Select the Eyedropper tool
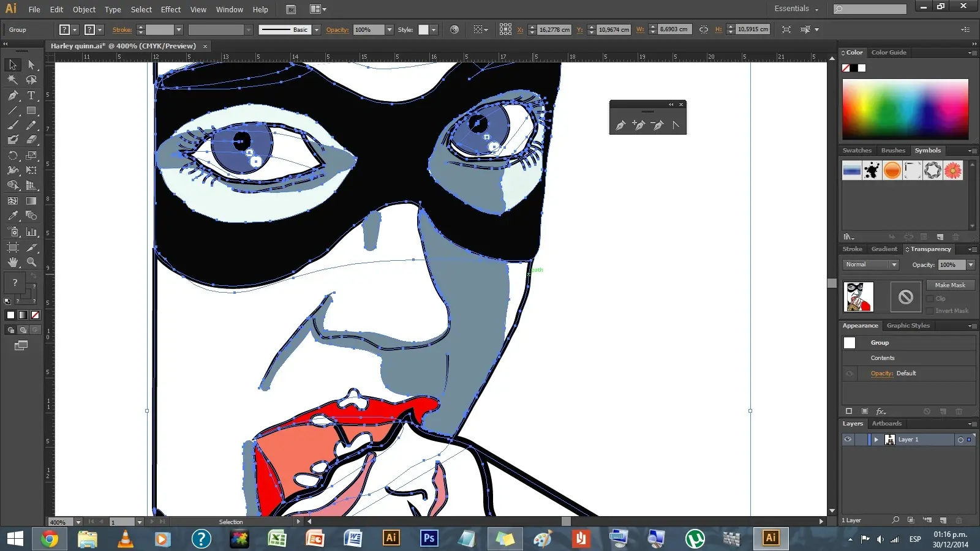Viewport: 980px width, 551px height. 12,216
